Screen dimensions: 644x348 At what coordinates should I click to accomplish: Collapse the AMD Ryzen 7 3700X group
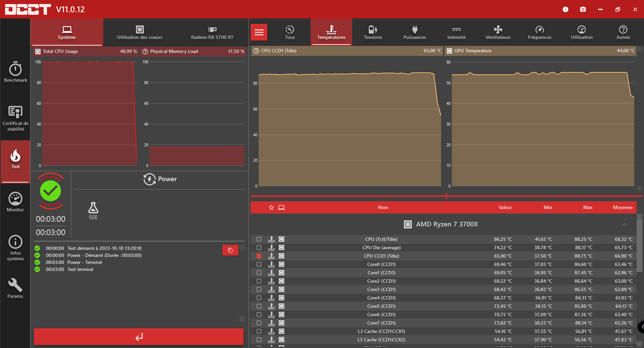tap(624, 224)
